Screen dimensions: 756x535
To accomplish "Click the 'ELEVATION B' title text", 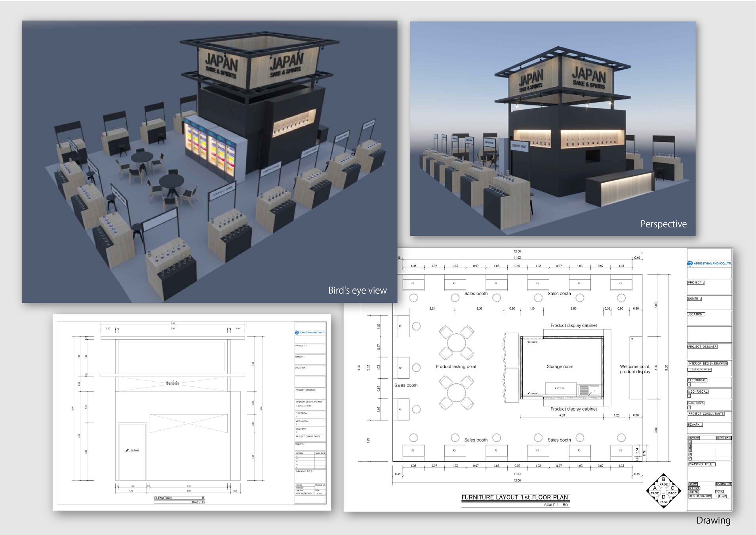I will coord(179,498).
